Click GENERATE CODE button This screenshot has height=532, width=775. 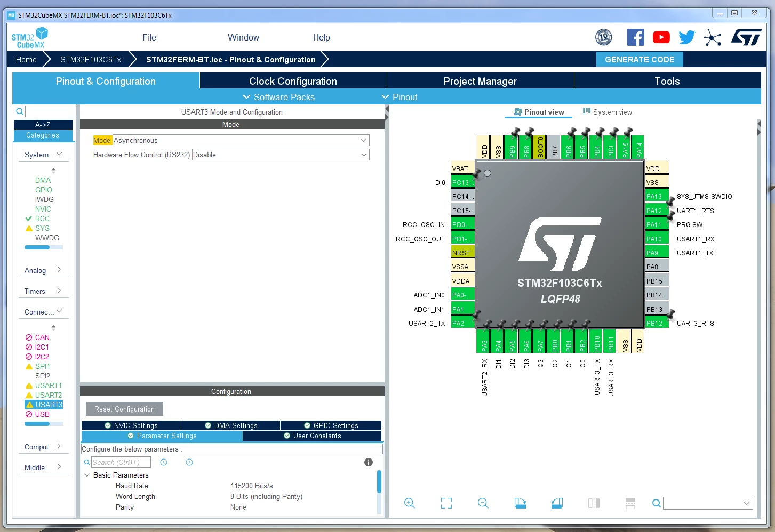pyautogui.click(x=640, y=59)
